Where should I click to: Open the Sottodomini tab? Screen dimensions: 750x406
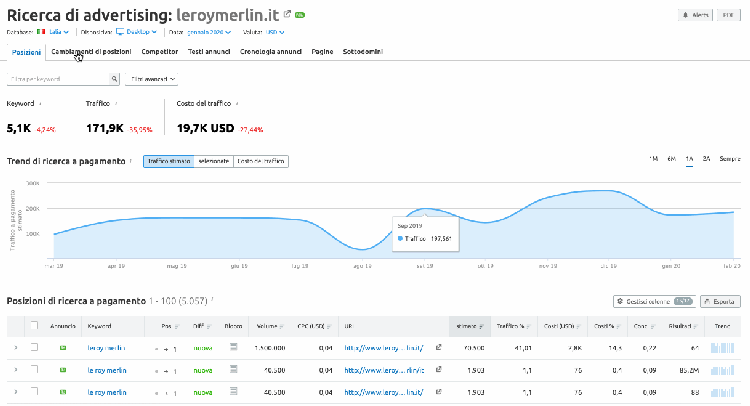tap(363, 52)
